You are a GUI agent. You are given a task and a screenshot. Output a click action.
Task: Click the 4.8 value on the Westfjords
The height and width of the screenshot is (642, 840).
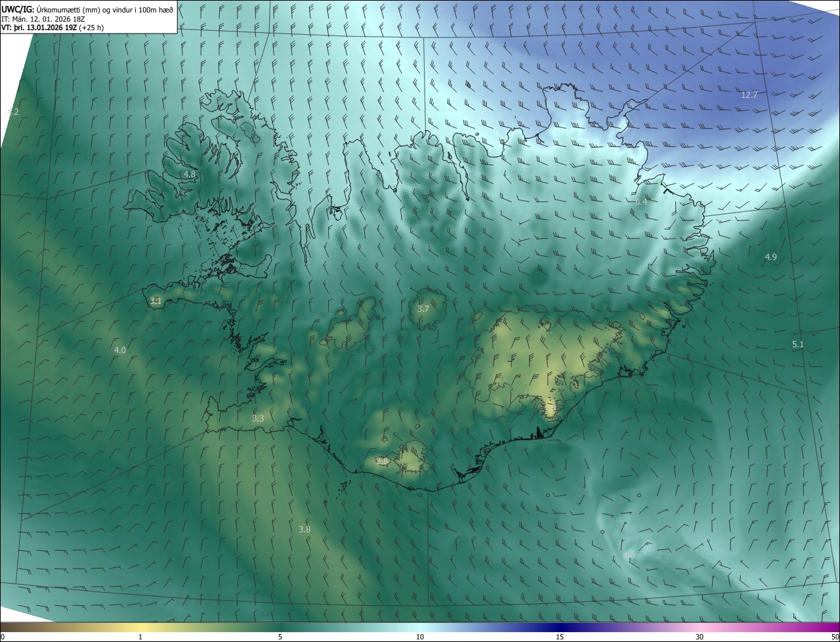pyautogui.click(x=189, y=174)
